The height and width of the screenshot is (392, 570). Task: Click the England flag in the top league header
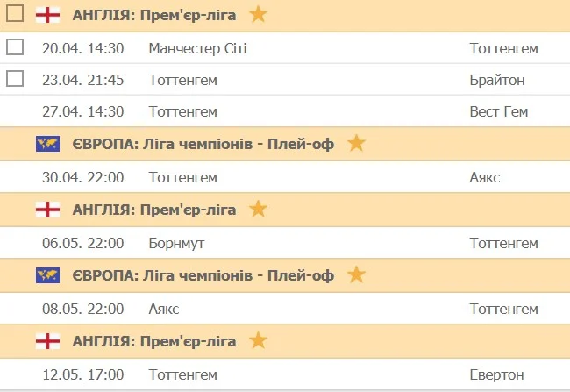tap(46, 15)
